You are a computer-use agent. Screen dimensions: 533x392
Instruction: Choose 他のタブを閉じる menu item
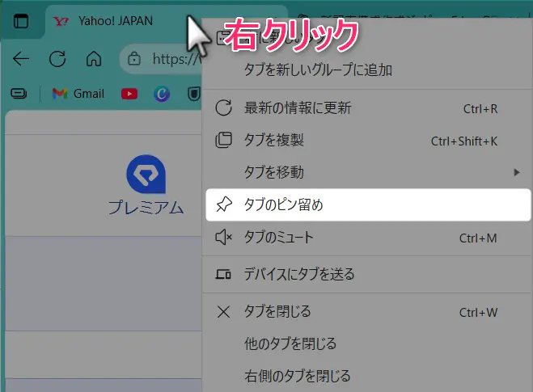pos(368,344)
